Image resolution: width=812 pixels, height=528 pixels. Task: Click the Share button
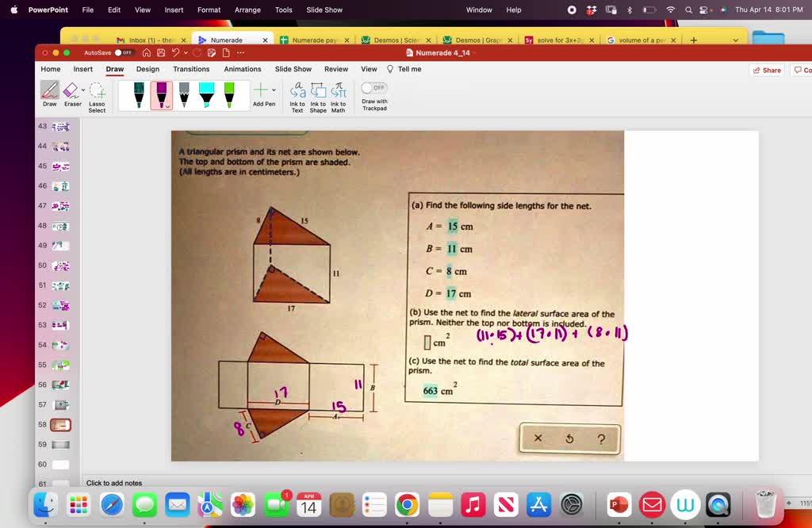pyautogui.click(x=766, y=70)
